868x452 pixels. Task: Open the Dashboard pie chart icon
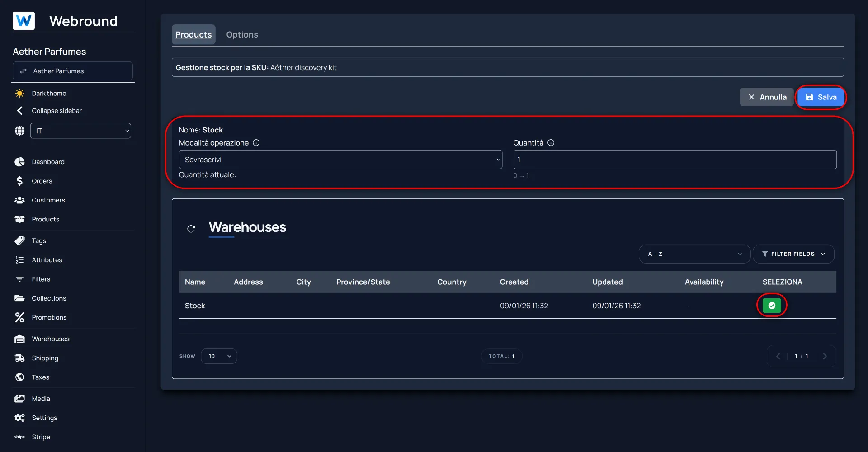pos(19,162)
